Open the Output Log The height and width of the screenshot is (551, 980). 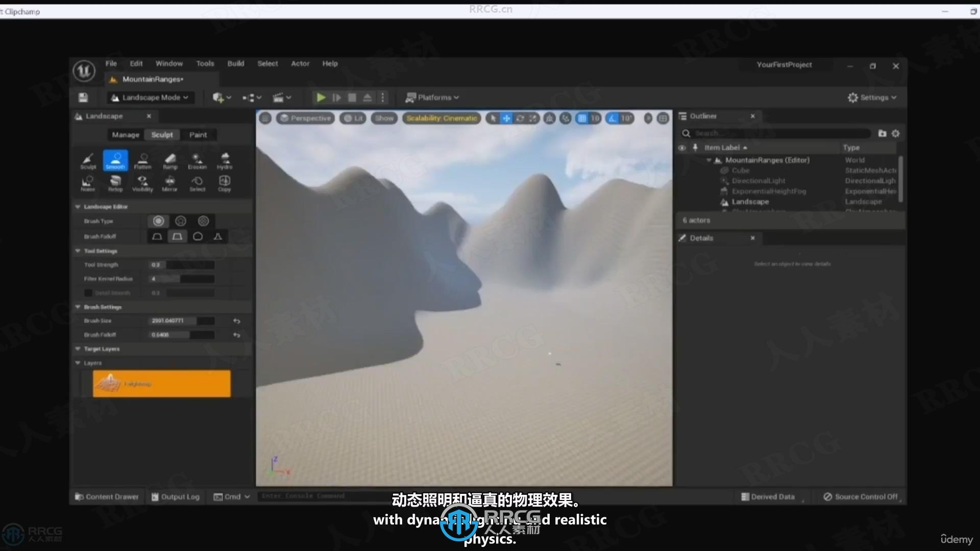click(x=176, y=497)
